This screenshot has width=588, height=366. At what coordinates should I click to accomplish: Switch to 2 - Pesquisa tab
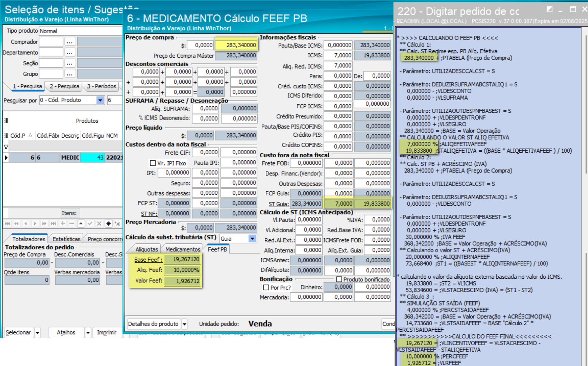(x=64, y=86)
